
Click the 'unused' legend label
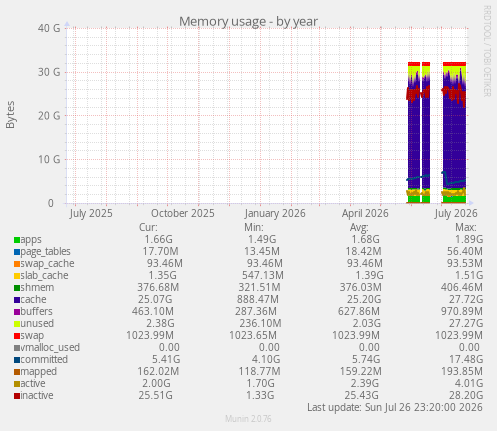tap(37, 324)
